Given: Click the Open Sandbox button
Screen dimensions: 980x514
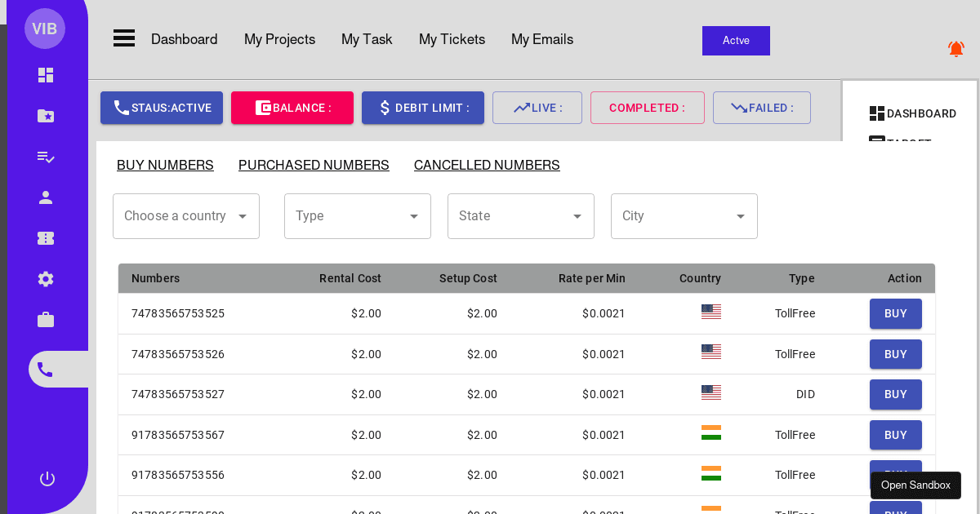Looking at the screenshot, I should pos(915,485).
